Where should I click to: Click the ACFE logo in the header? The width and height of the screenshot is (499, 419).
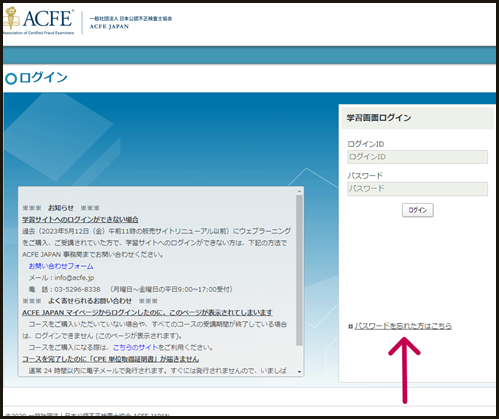tap(38, 21)
